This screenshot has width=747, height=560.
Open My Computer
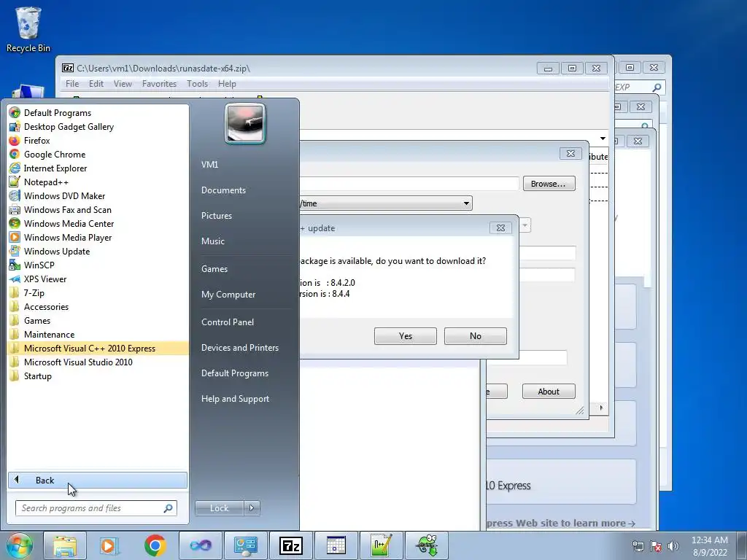point(228,295)
